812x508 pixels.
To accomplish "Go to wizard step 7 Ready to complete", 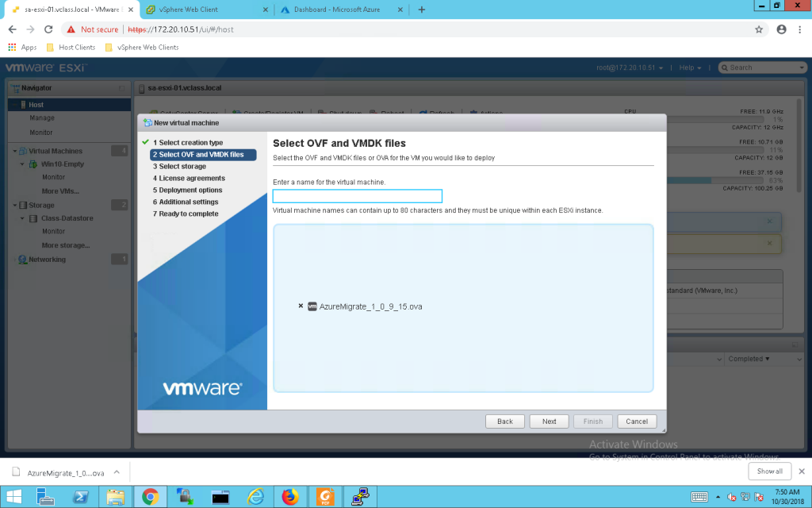I will 186,214.
